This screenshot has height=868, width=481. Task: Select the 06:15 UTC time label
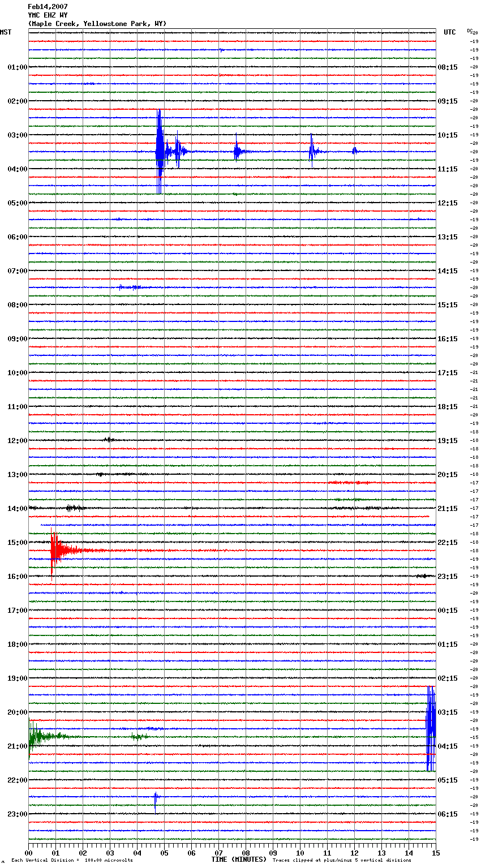coord(448,814)
